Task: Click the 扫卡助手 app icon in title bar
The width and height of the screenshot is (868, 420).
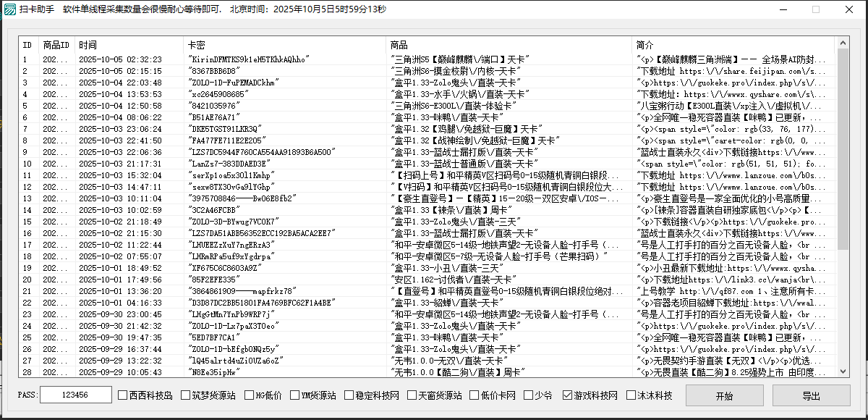Action: click(x=12, y=9)
